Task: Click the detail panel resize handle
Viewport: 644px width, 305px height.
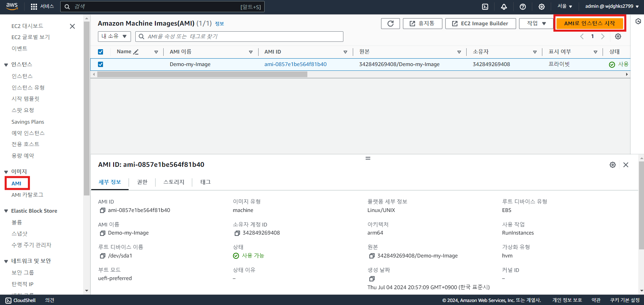Action: (368, 158)
